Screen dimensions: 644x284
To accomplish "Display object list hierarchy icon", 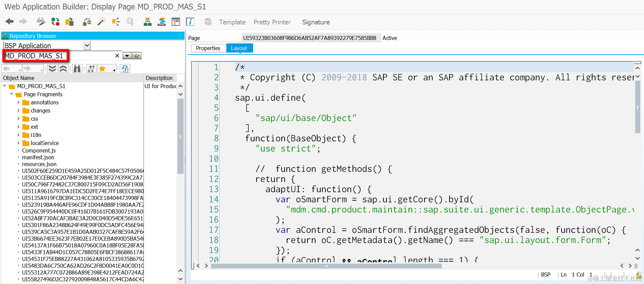I will pos(148,22).
